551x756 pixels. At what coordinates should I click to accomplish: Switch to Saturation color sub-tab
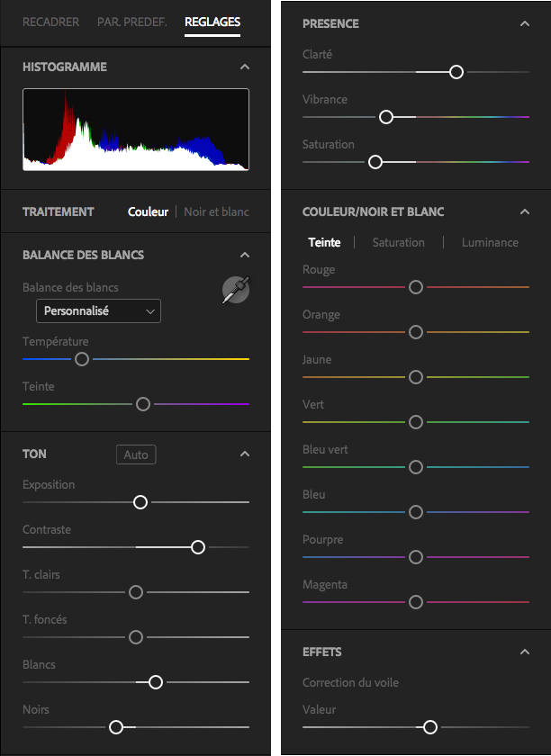pos(399,242)
